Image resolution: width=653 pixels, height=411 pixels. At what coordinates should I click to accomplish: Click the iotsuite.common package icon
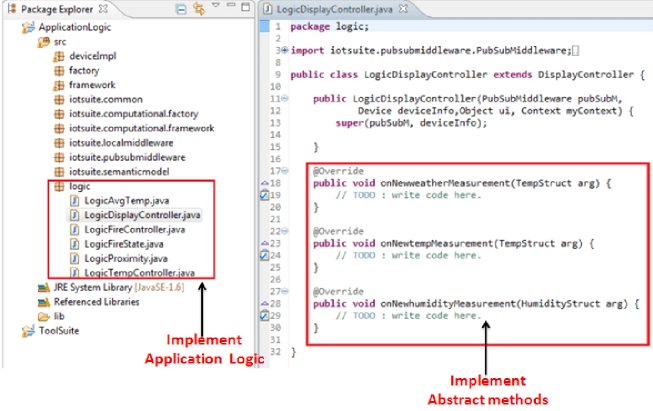click(x=59, y=100)
